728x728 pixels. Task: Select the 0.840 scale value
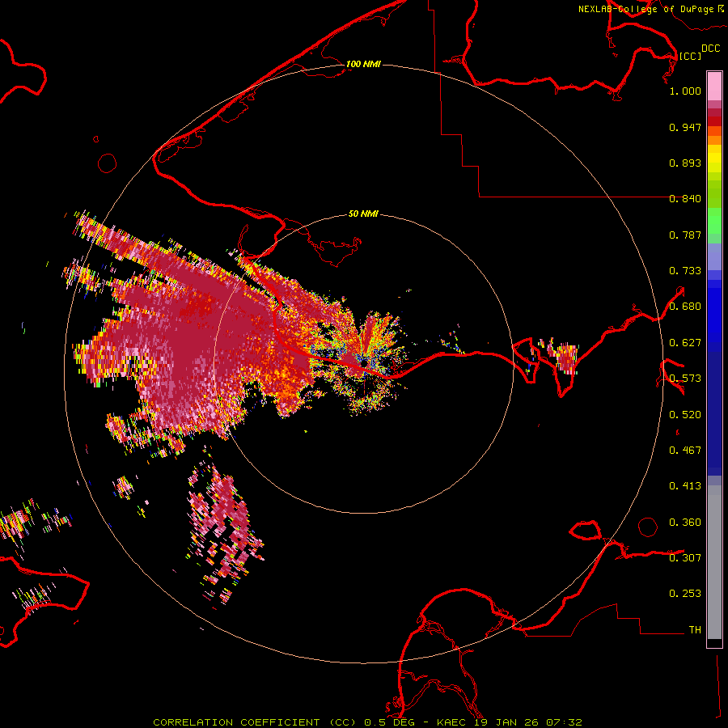(685, 199)
